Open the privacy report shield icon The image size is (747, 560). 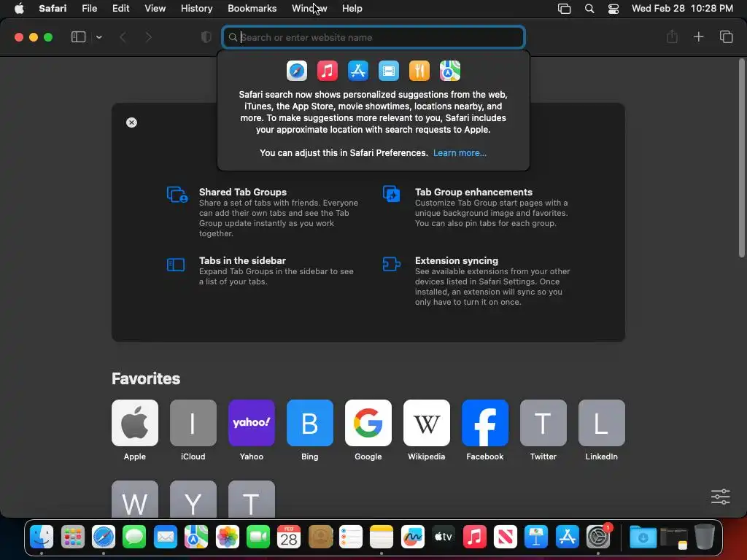coord(206,37)
